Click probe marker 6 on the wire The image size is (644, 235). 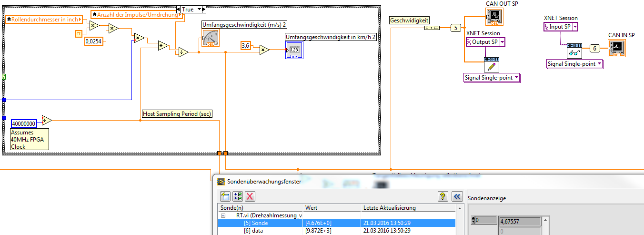pos(594,48)
